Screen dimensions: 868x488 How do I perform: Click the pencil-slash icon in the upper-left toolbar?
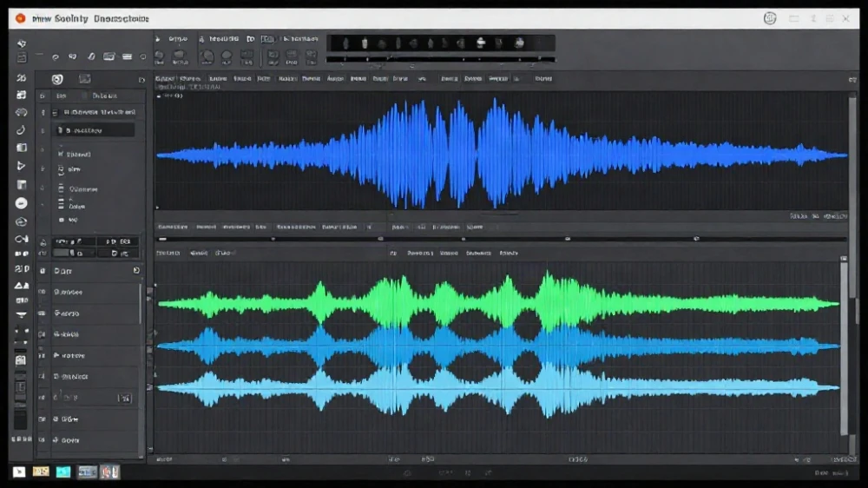(x=91, y=56)
